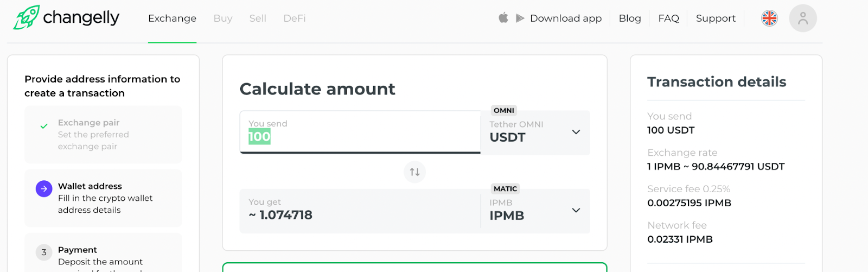Screen dimensions: 868x272
Task: Expand the IPMB currency dropdown
Action: click(576, 210)
